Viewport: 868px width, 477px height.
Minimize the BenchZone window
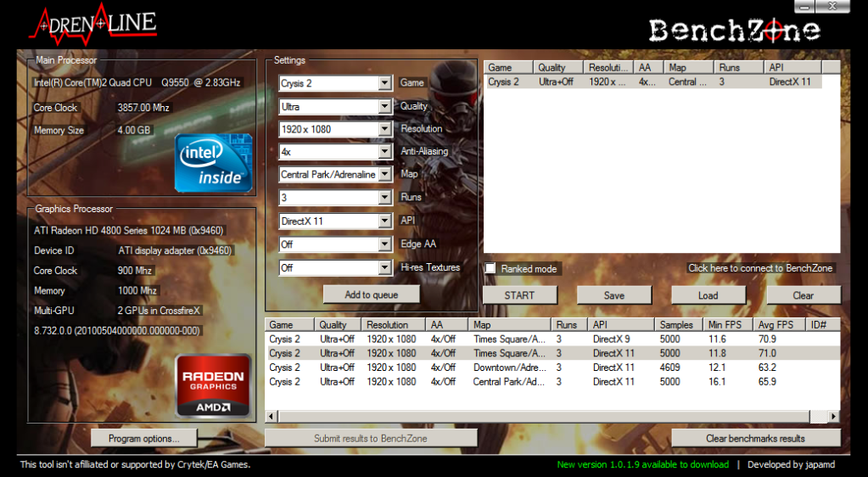click(804, 7)
